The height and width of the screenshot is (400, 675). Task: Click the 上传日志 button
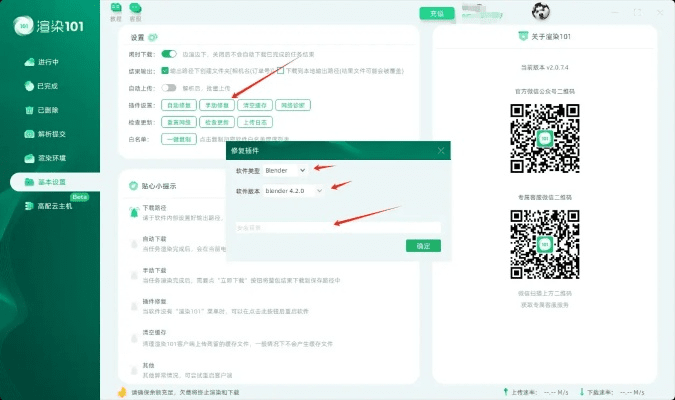[x=255, y=122]
